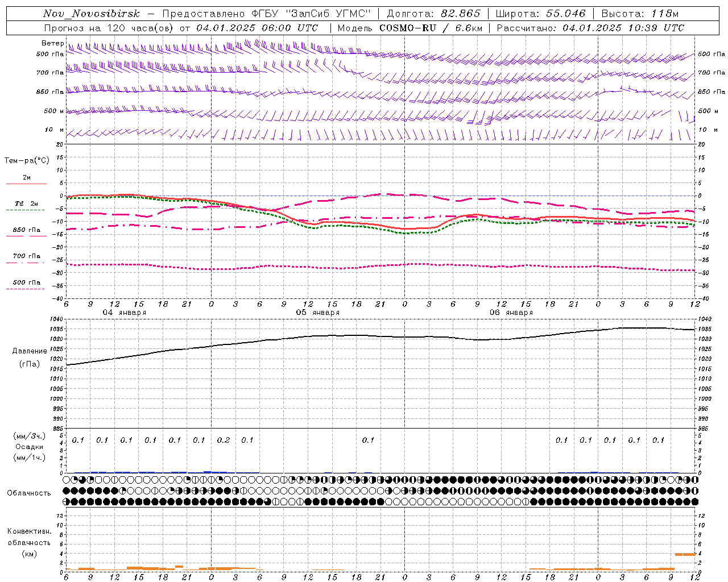The width and height of the screenshot is (728, 582).
Task: Click the Тем-ра(°C) axis title
Action: coord(27,161)
